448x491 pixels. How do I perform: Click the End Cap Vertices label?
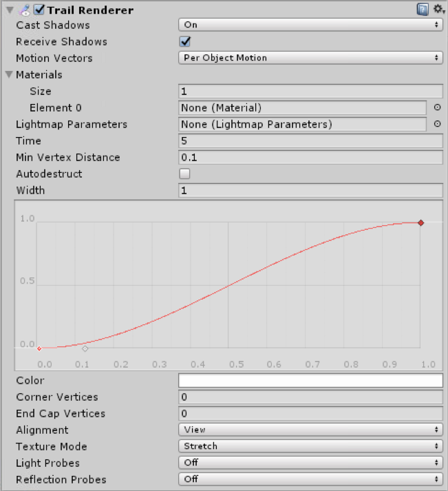[x=61, y=413]
